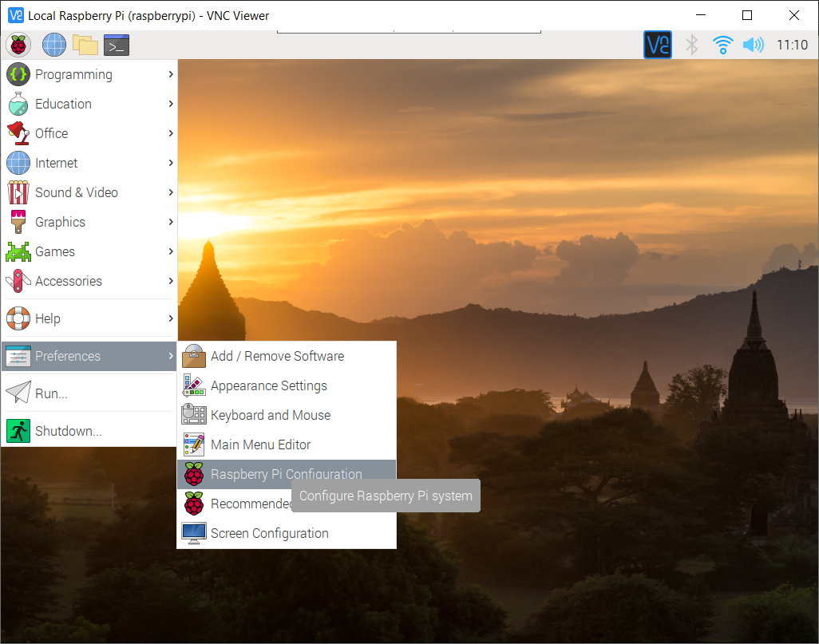The width and height of the screenshot is (819, 644).
Task: Click the clock showing 11:10
Action: tap(792, 45)
